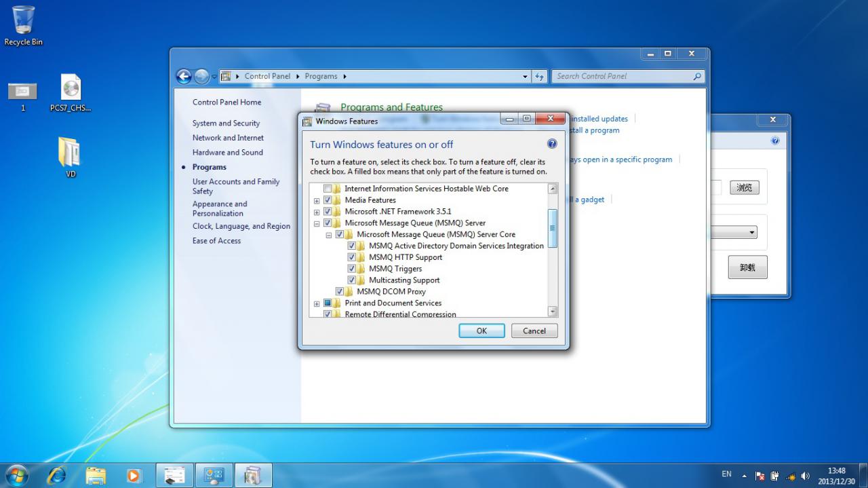The image size is (868, 488).
Task: Show hidden system tray icons
Action: click(x=745, y=475)
